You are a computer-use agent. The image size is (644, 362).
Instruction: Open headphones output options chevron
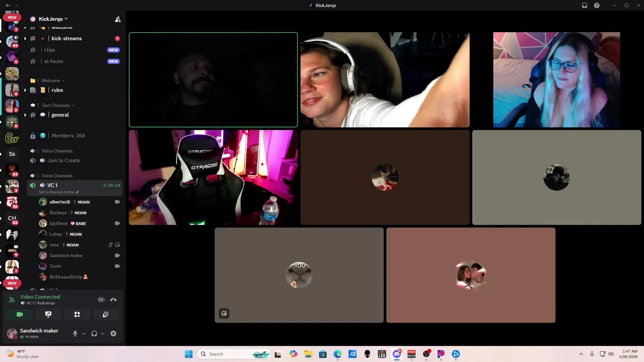coord(103,333)
